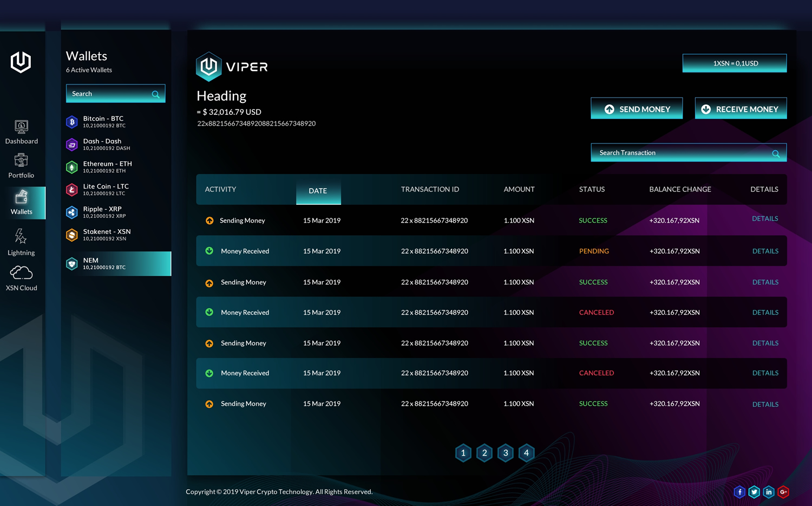Click the BALANCE CHANGE column header
The height and width of the screenshot is (506, 812).
[680, 189]
